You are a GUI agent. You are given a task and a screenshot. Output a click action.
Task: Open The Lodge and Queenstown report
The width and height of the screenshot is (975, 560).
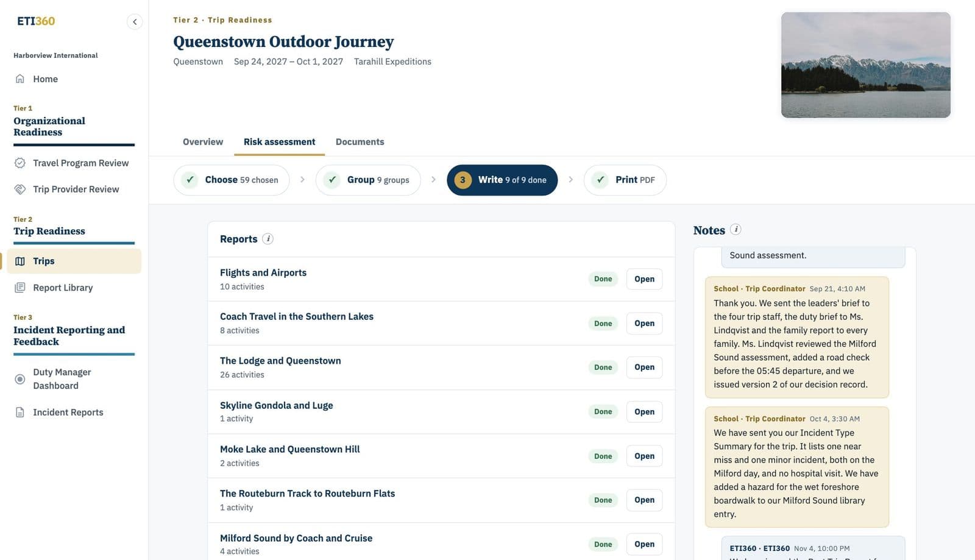pos(644,367)
